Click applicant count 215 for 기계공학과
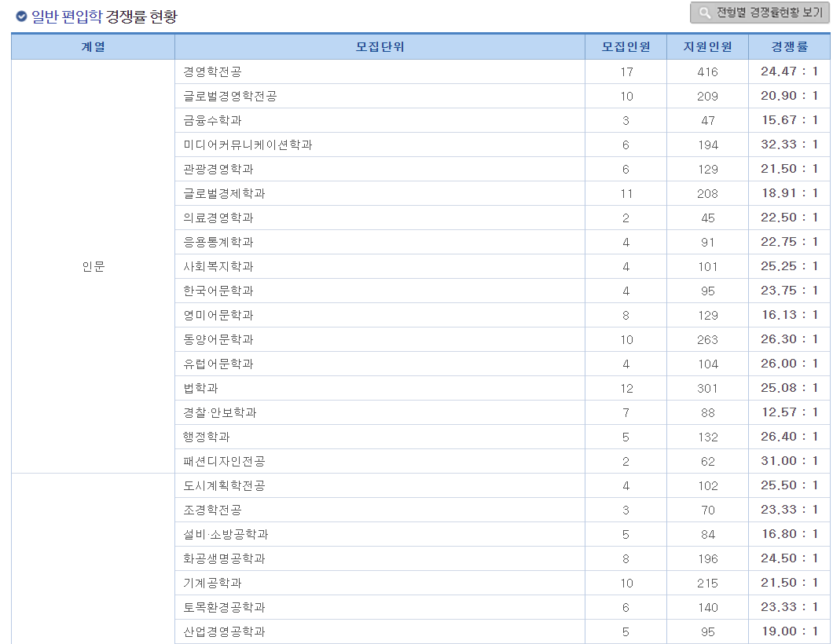 [x=707, y=584]
